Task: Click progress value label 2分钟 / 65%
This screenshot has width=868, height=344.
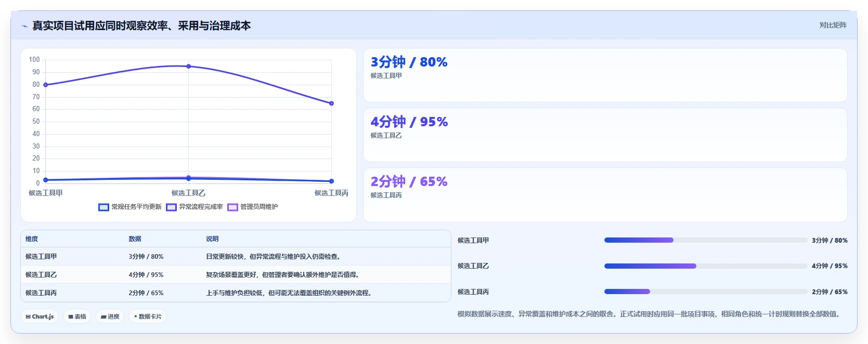Action: (830, 292)
